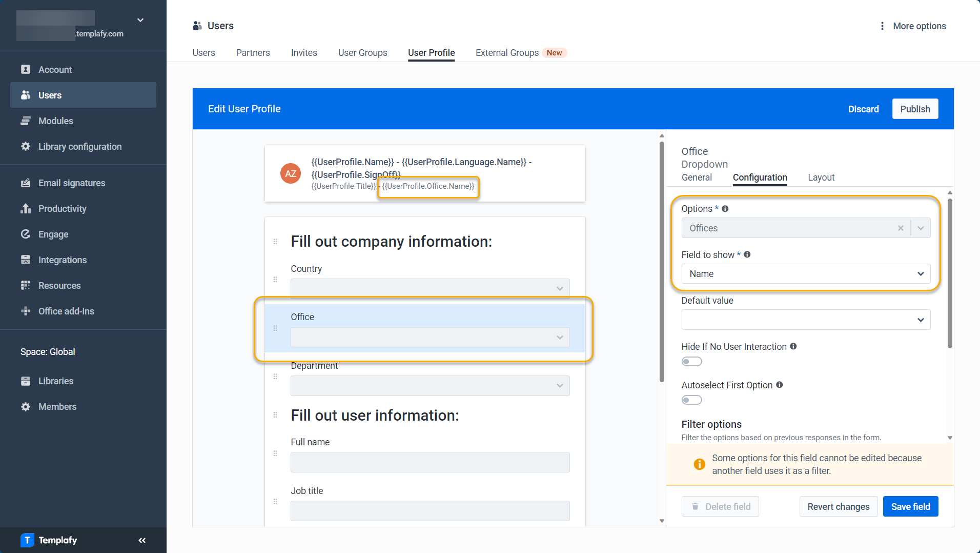The width and height of the screenshot is (980, 553).
Task: Go to the Members page
Action: click(x=58, y=406)
